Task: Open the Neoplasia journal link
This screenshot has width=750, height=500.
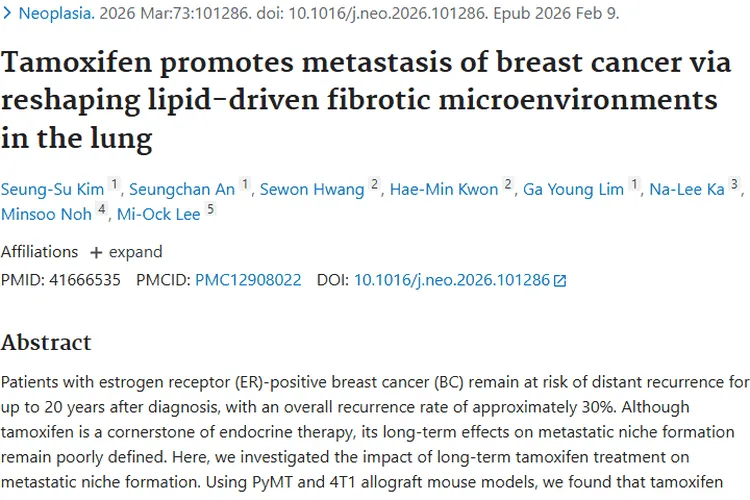Action: point(58,15)
